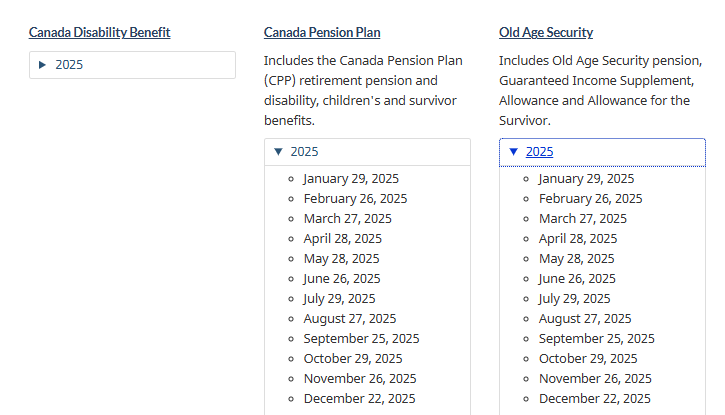Collapse the Old Age Security 2025 list

539,152
